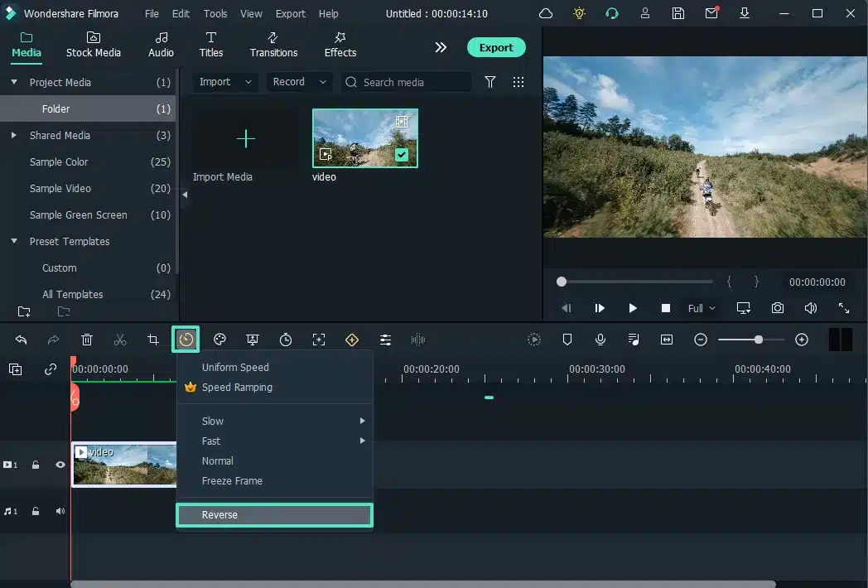Select the Crop tool icon
Viewport: 868px width, 588px height.
tap(153, 340)
